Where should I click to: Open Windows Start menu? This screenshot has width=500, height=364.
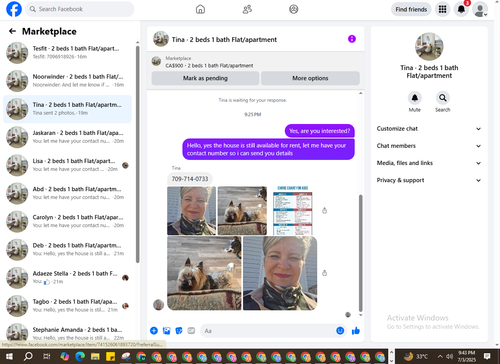pos(9,356)
